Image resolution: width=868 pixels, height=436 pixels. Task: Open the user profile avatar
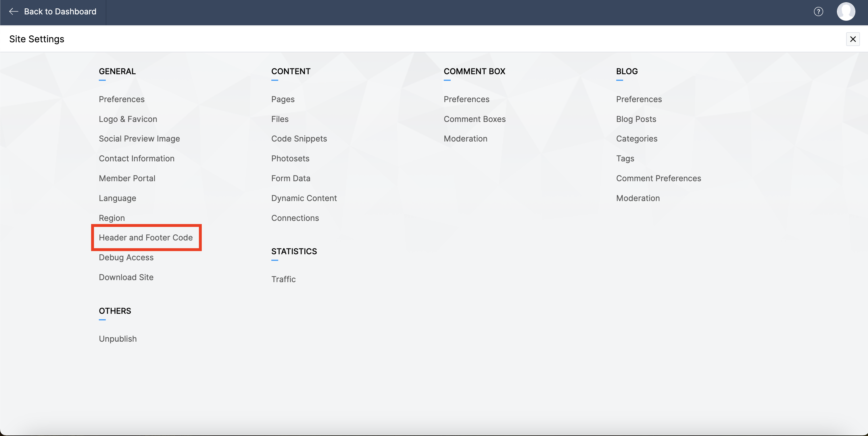pyautogui.click(x=846, y=12)
